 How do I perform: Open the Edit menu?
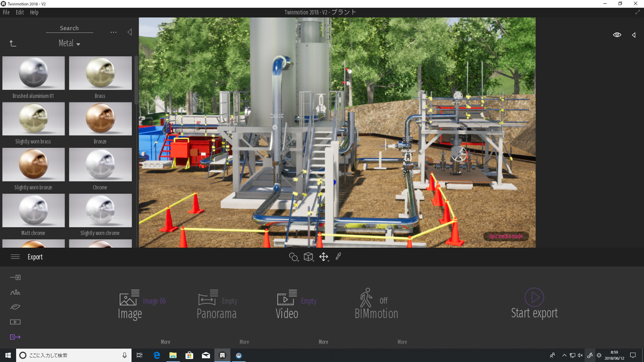click(20, 12)
